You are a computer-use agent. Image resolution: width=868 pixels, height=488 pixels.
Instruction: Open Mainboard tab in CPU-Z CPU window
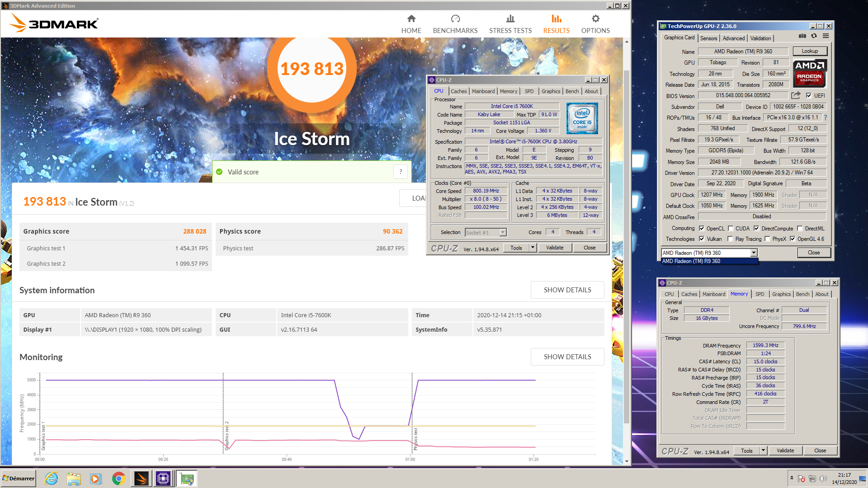click(483, 91)
